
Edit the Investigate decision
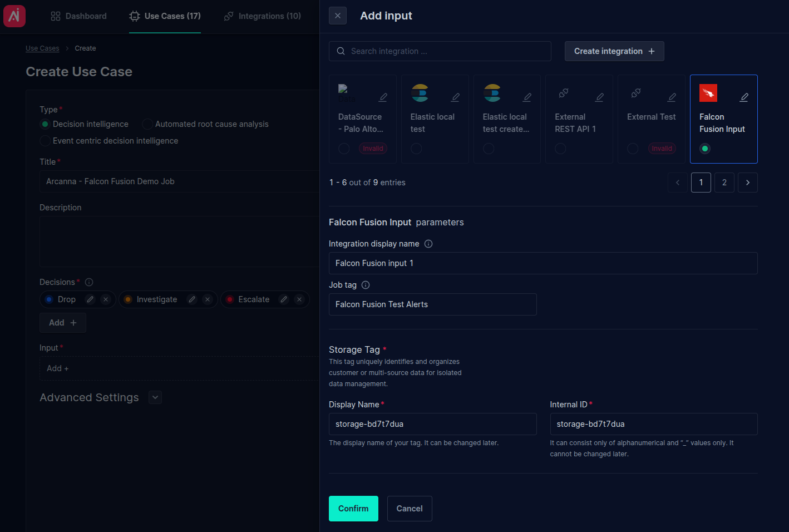tap(192, 299)
